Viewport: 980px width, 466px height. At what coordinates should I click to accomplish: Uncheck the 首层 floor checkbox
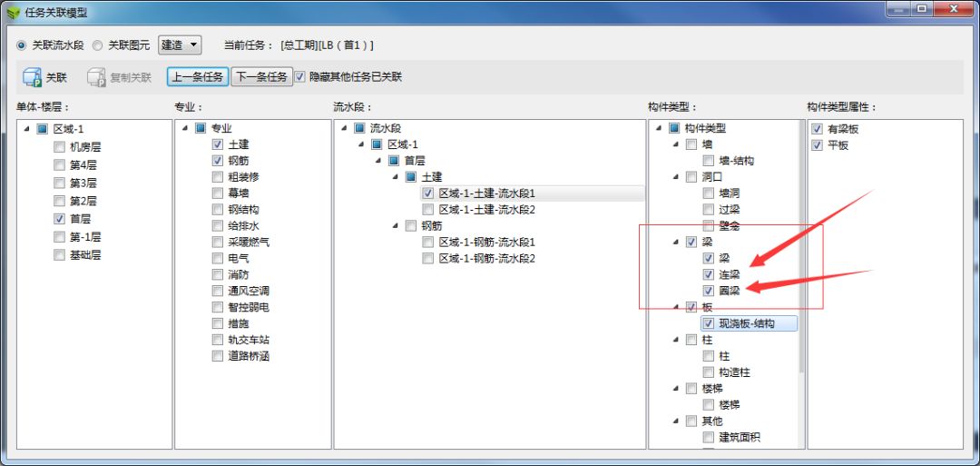point(59,219)
